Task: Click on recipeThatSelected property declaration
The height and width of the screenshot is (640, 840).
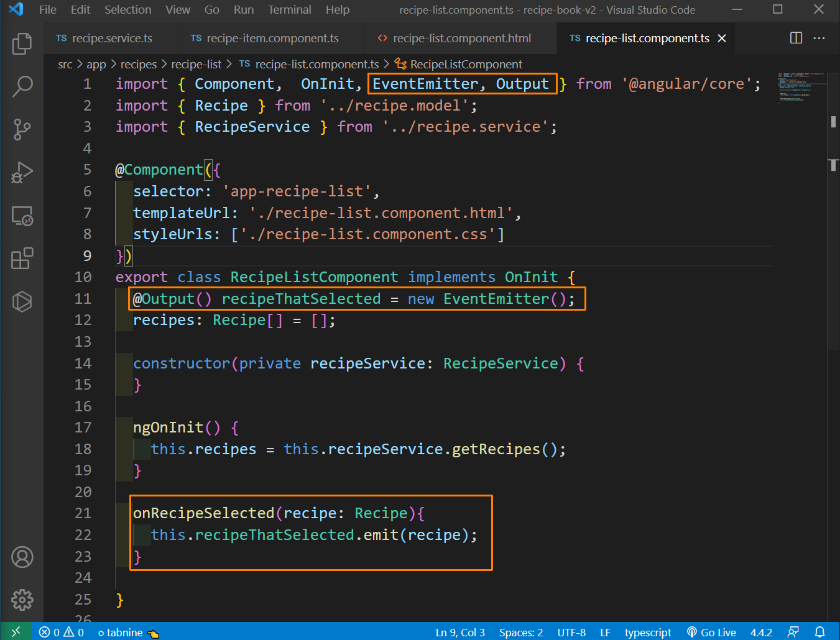Action: click(301, 299)
